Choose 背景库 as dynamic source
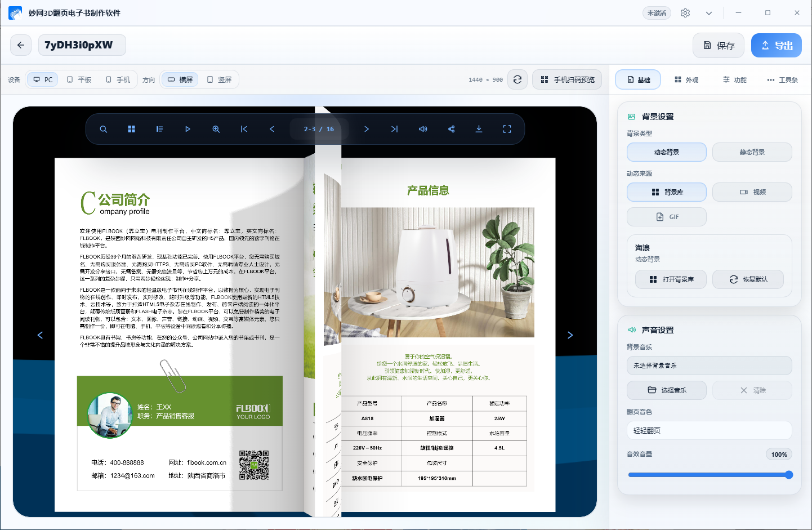 click(x=667, y=192)
